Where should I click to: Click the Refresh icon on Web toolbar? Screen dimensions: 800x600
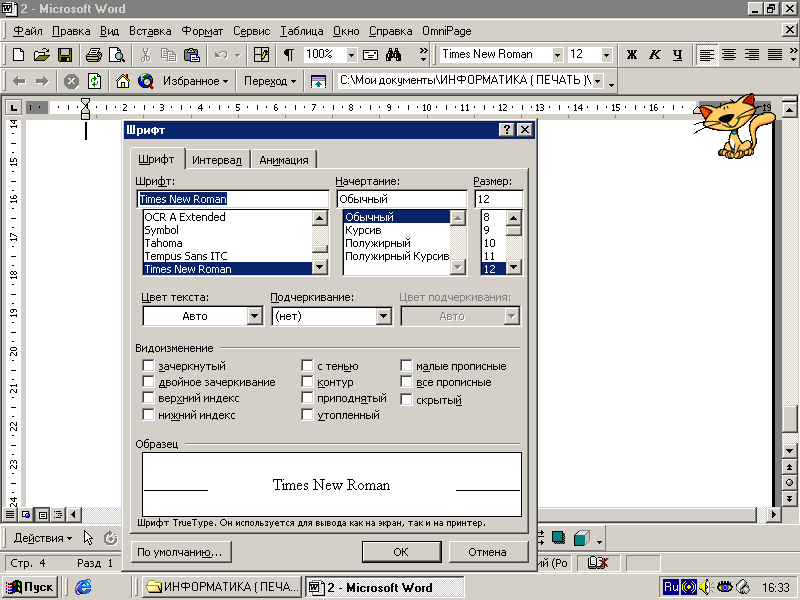click(x=94, y=81)
